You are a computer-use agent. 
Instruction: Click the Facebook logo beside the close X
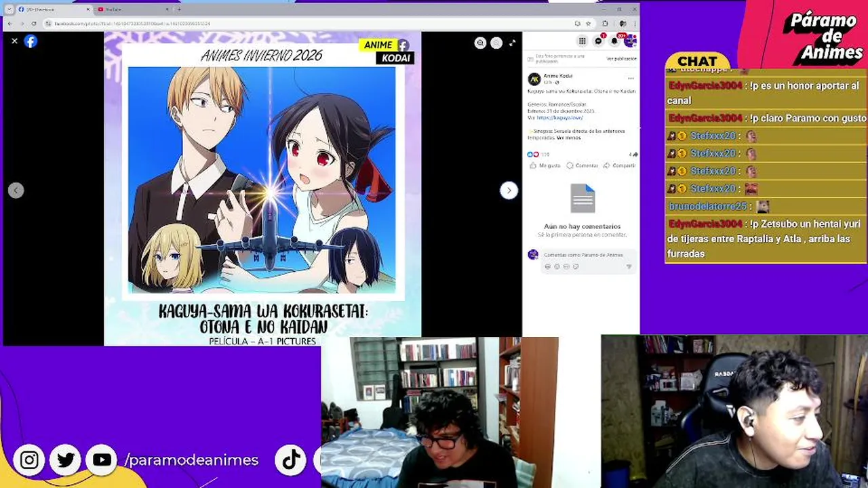click(31, 41)
